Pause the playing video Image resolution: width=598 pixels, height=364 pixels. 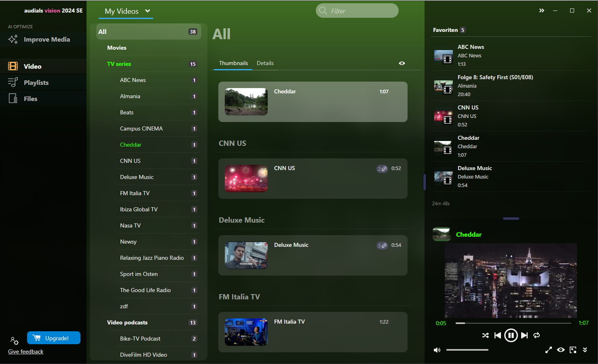tap(511, 335)
